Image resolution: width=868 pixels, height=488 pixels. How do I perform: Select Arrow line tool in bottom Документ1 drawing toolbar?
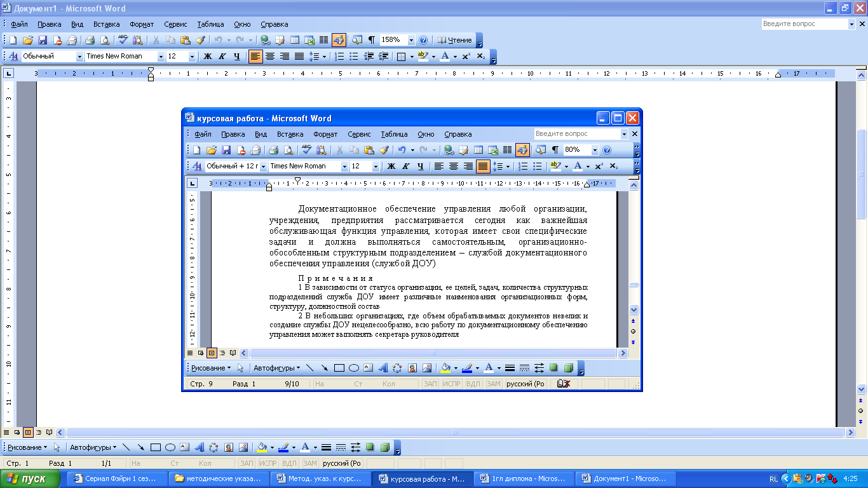coord(141,447)
